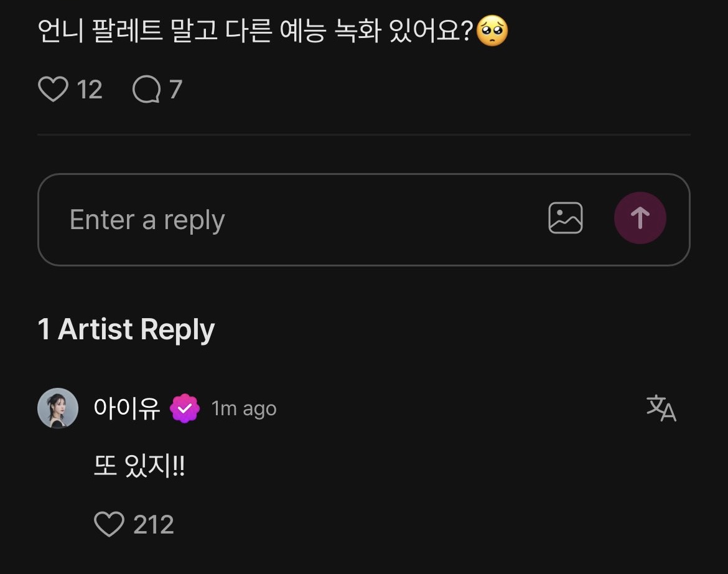Click into the 'Enter a reply' field
Screen dimensions: 728x574
[x=280, y=220]
